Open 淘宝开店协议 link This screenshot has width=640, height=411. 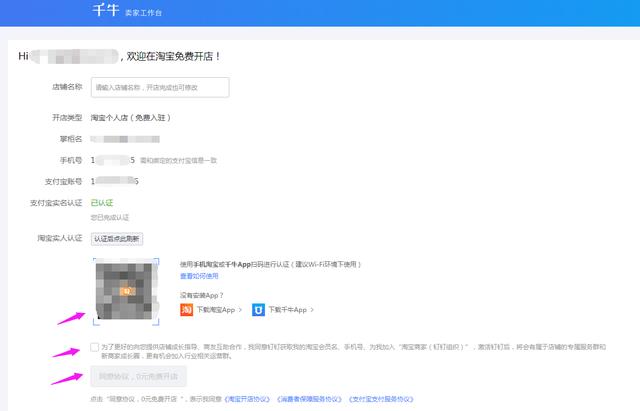[x=247, y=399]
